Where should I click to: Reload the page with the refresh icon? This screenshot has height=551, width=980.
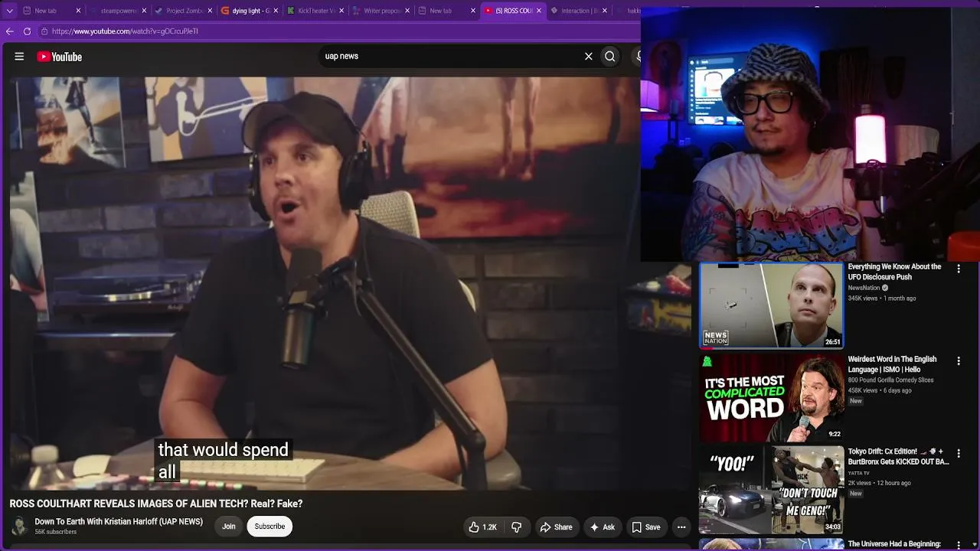(x=27, y=31)
